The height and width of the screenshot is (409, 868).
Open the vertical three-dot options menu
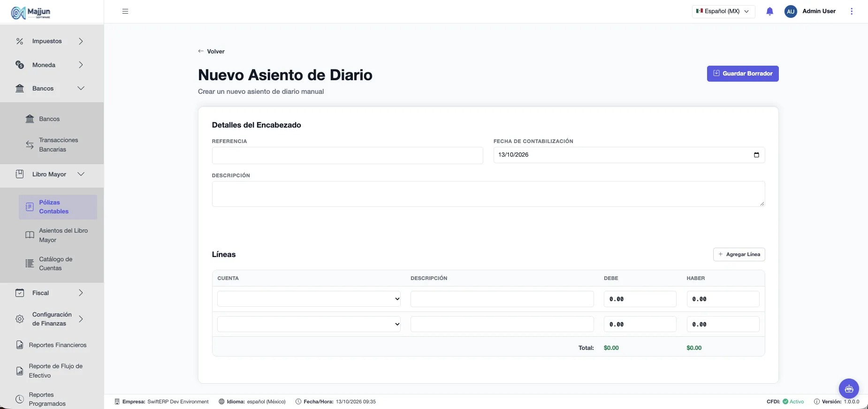click(x=852, y=11)
